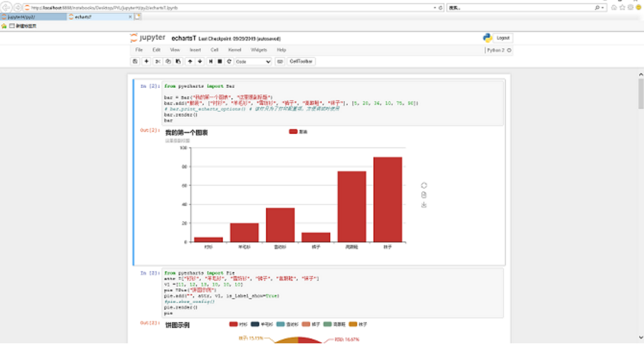Open browser favorites star icon
This screenshot has height=344, width=644.
[622, 8]
